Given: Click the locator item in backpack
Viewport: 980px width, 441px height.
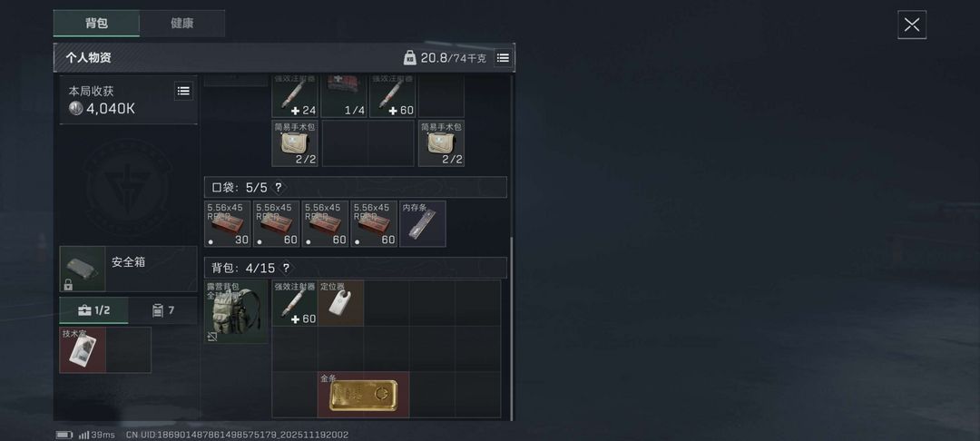Looking at the screenshot, I should point(340,303).
